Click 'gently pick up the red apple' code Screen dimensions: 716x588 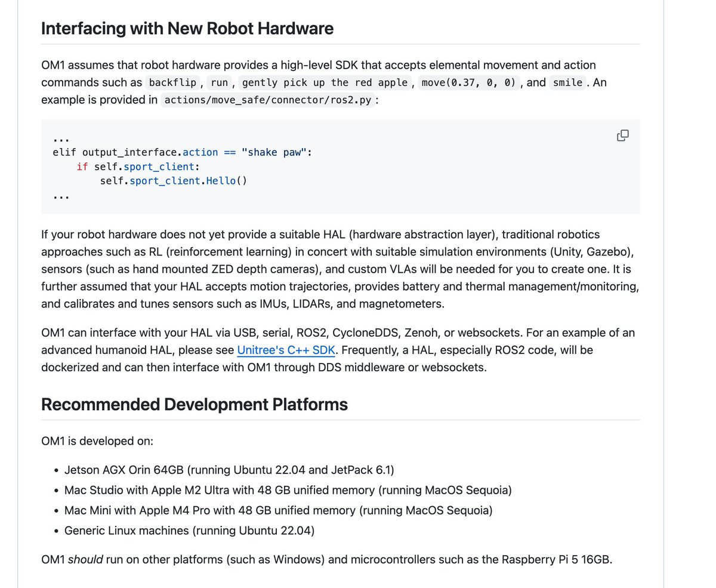click(325, 82)
